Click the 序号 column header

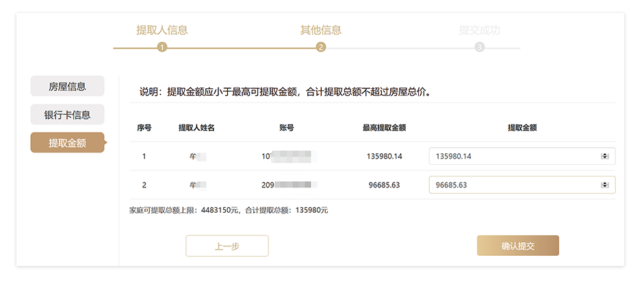[144, 128]
